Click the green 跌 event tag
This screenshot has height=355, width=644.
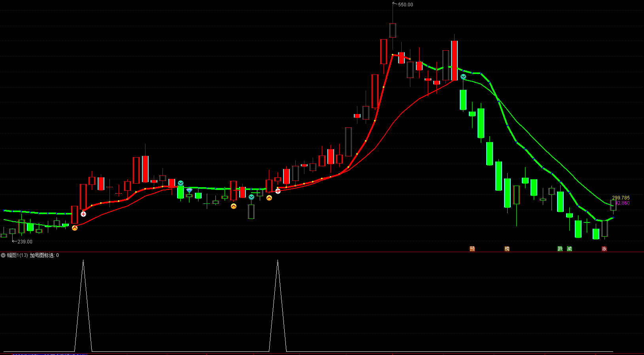click(560, 249)
